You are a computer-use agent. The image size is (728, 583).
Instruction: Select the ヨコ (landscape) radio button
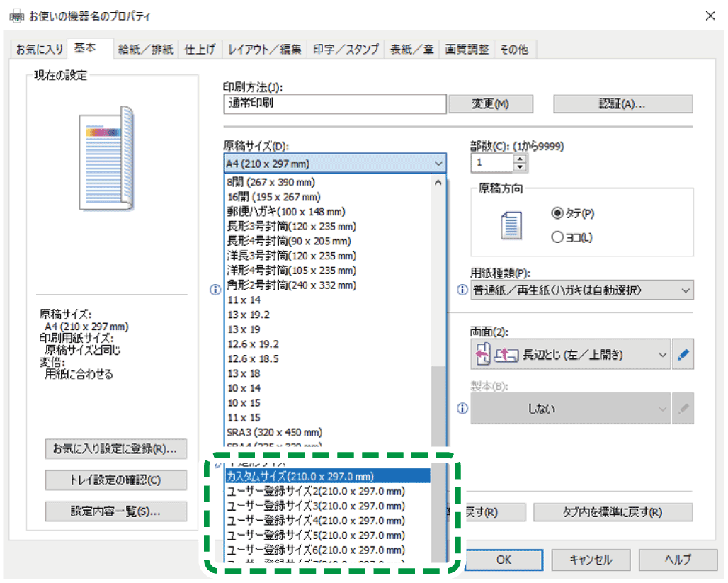pyautogui.click(x=557, y=238)
